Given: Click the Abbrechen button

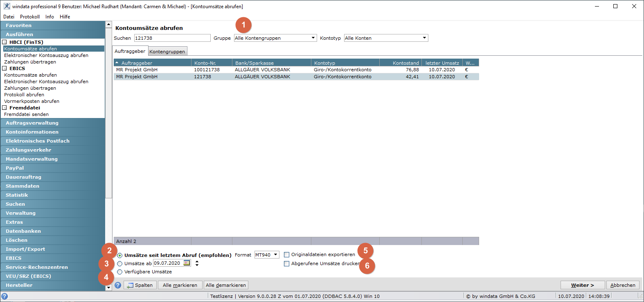Looking at the screenshot, I should pyautogui.click(x=623, y=285).
